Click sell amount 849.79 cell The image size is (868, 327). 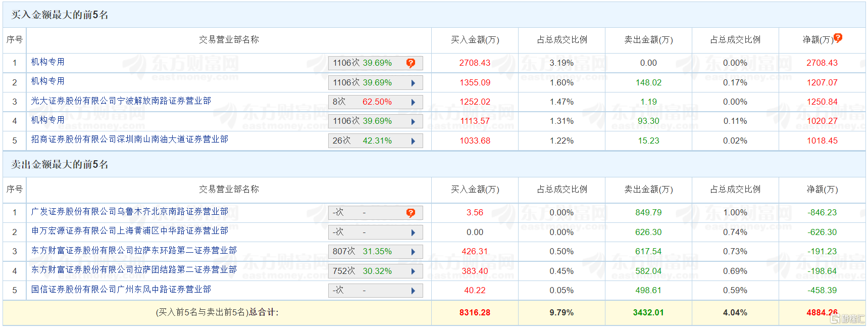coord(648,213)
